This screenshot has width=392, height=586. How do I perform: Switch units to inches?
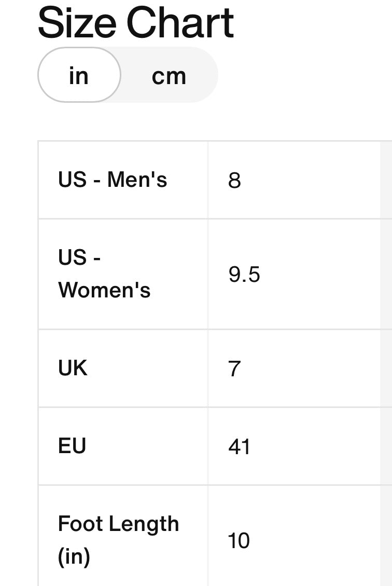[79, 75]
